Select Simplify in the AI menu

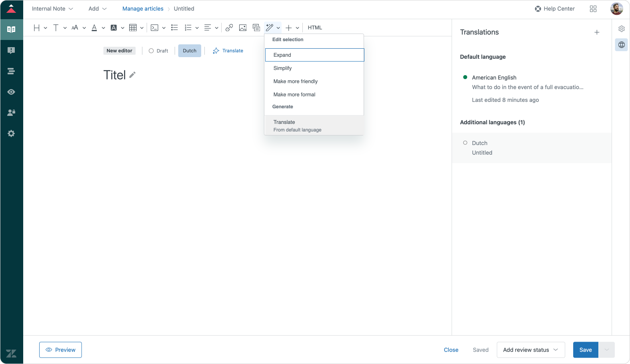point(314,68)
